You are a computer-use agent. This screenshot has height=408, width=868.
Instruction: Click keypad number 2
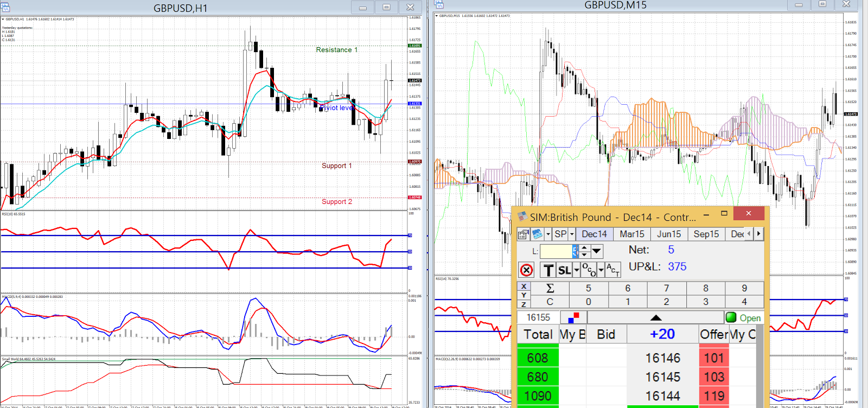pyautogui.click(x=667, y=302)
